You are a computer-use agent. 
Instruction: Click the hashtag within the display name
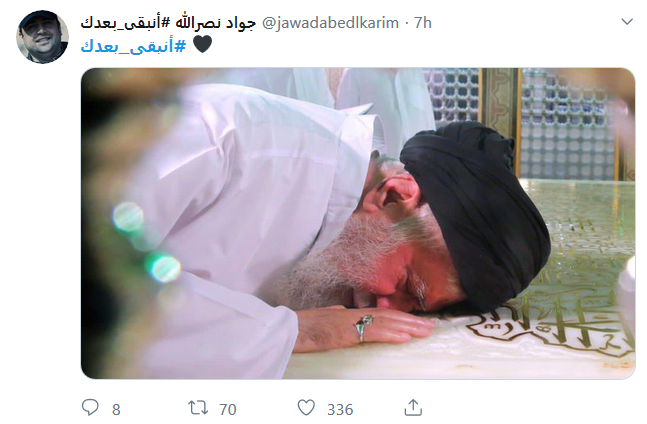(125, 23)
